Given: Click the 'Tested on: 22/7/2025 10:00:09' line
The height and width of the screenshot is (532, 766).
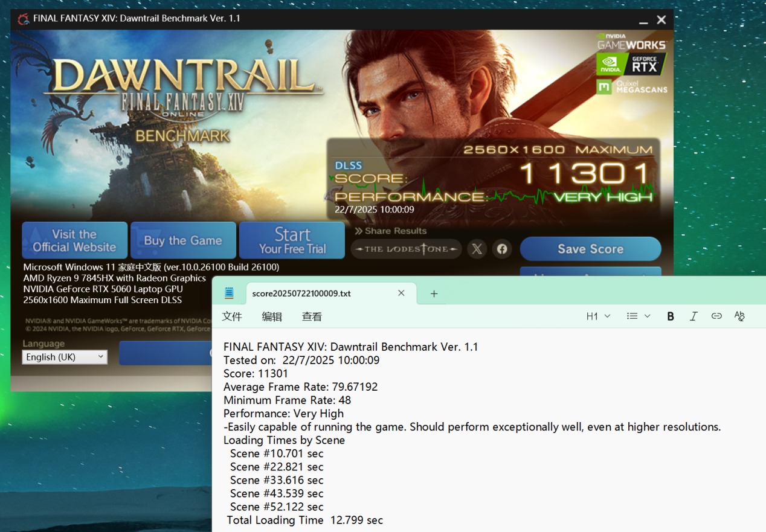Looking at the screenshot, I should (x=301, y=361).
